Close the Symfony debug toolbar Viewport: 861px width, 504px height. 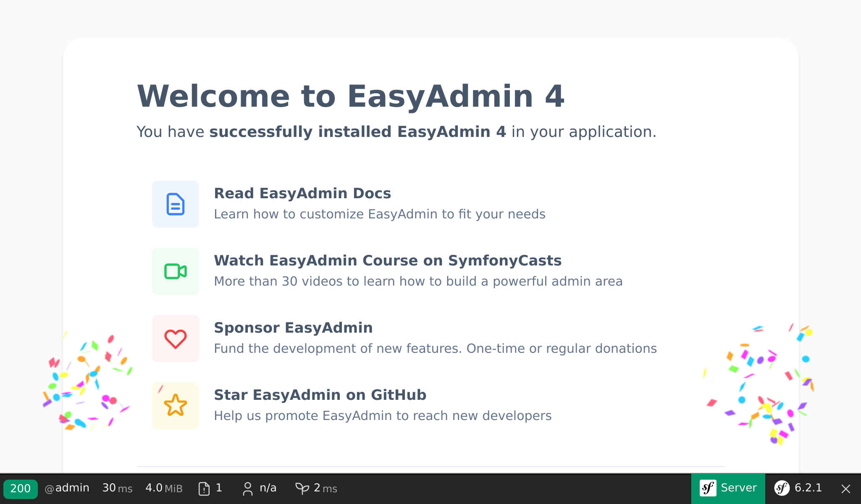coord(846,488)
